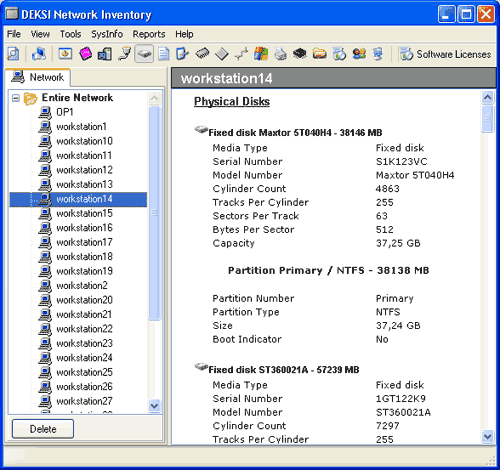Screen dimensions: 500x470
Task: Click serial number value 1GT122K9
Action: pos(401,399)
